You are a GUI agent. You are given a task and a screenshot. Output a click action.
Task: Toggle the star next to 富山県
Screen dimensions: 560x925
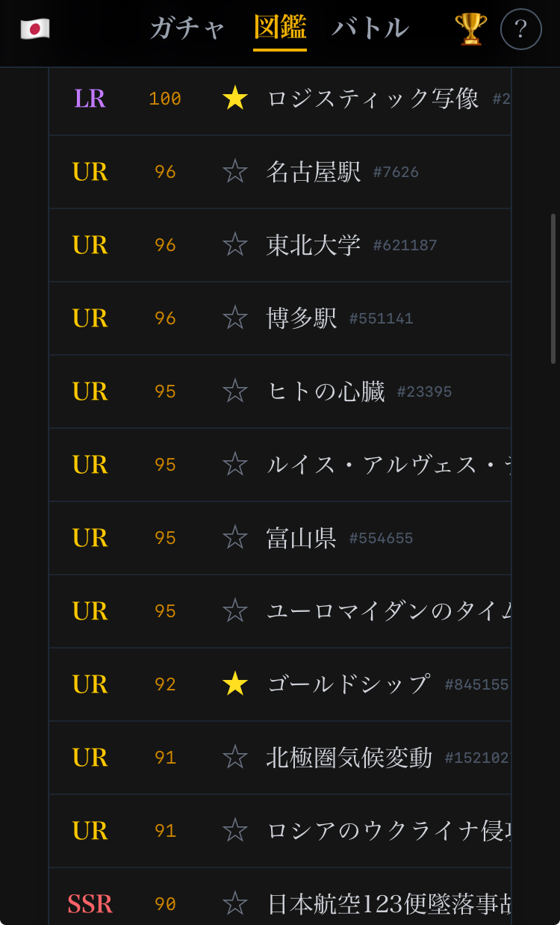[235, 538]
